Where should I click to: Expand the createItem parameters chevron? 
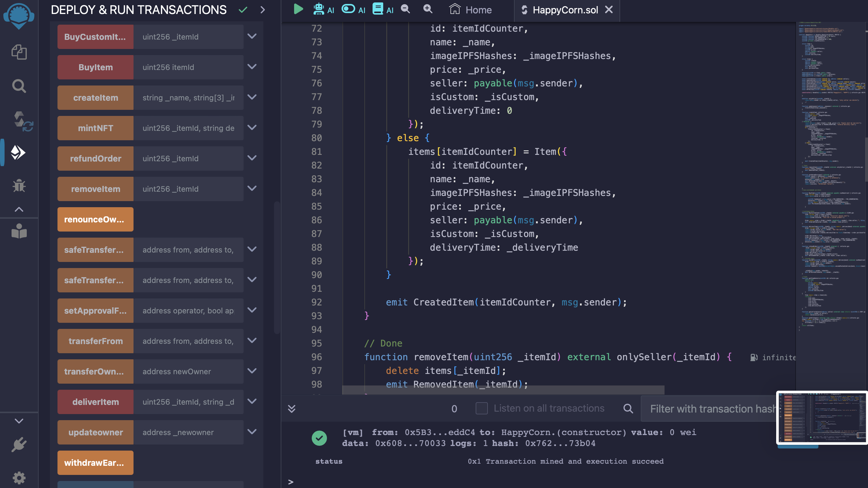click(x=252, y=97)
